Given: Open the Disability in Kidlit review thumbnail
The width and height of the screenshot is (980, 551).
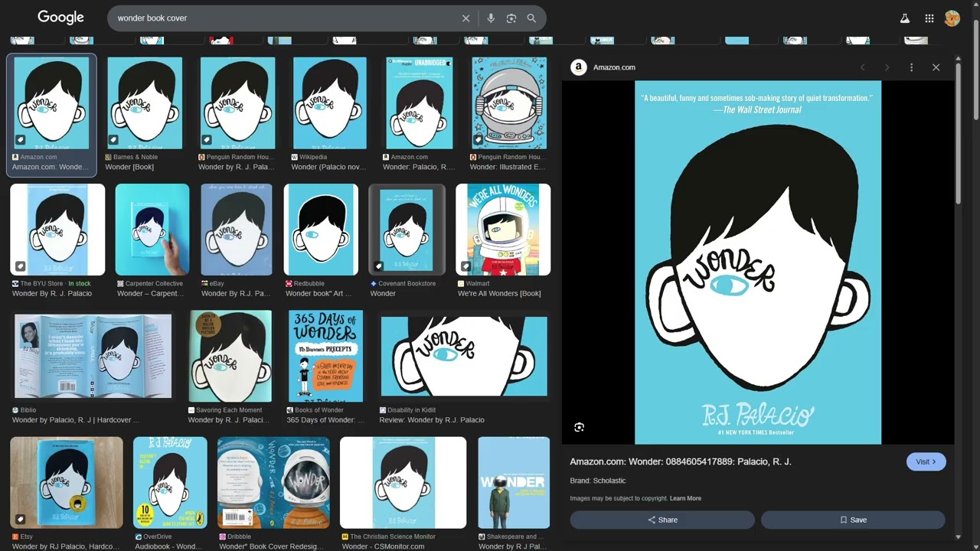Looking at the screenshot, I should coord(464,356).
